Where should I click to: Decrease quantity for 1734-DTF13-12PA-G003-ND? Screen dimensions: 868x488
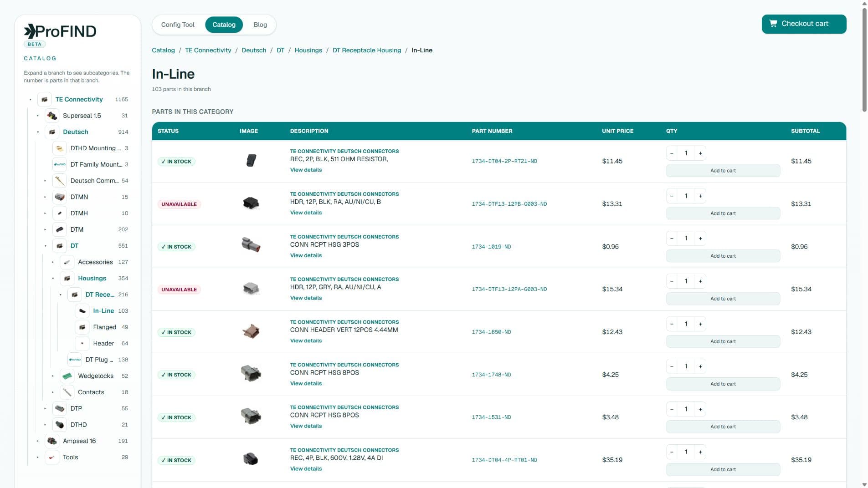pos(672,281)
